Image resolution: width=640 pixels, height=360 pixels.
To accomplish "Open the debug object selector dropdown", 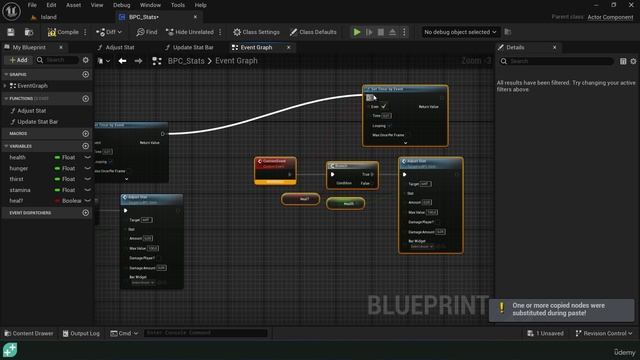I will tap(460, 32).
